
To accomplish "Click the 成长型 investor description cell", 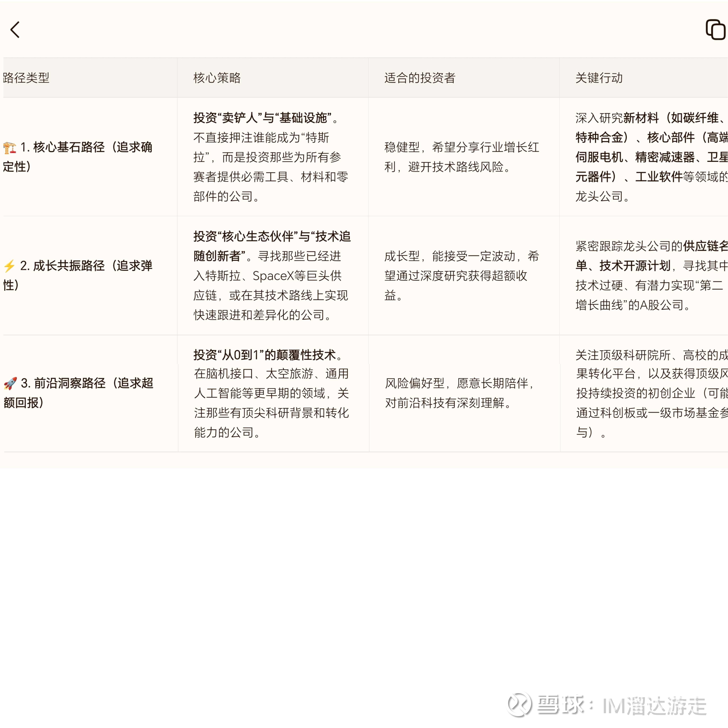I will pyautogui.click(x=462, y=275).
